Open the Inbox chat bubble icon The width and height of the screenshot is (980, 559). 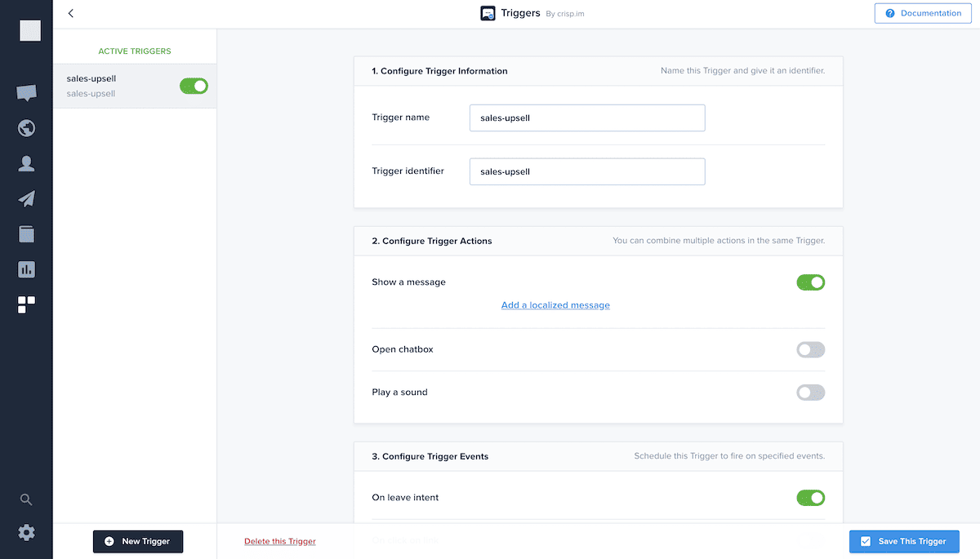point(26,93)
